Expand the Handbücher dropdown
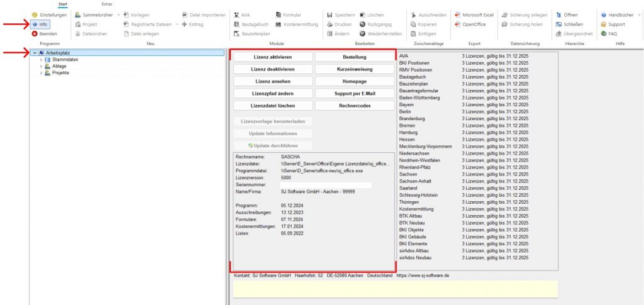This screenshot has height=305, width=644. point(639,14)
